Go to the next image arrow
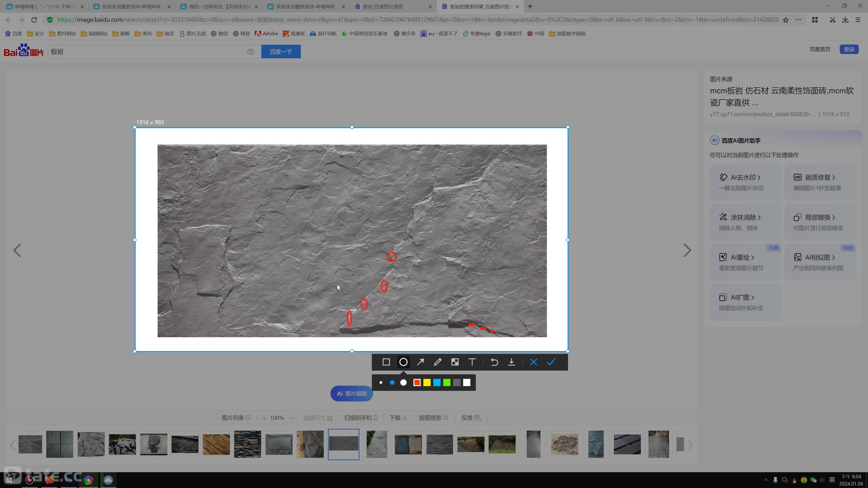868x488 pixels. (687, 250)
